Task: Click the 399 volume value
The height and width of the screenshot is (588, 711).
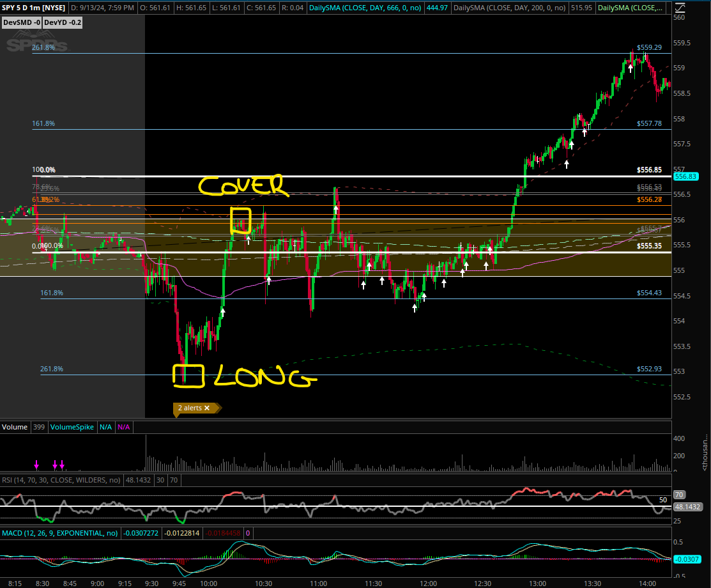Action: [x=39, y=427]
